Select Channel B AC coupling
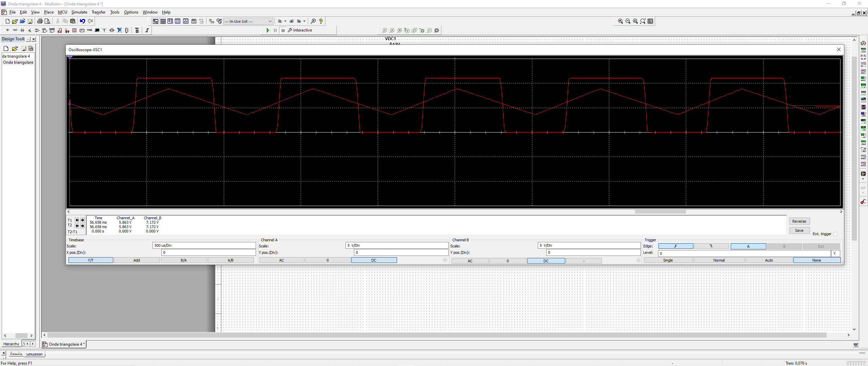Screen dimensions: 868x366 470,261
